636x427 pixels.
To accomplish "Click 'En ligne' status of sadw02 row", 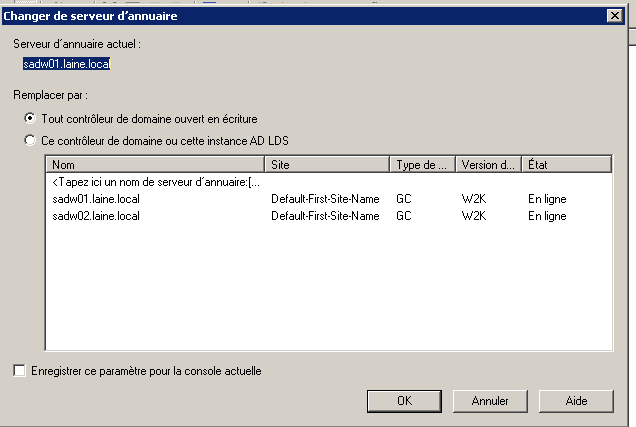I will [x=547, y=216].
